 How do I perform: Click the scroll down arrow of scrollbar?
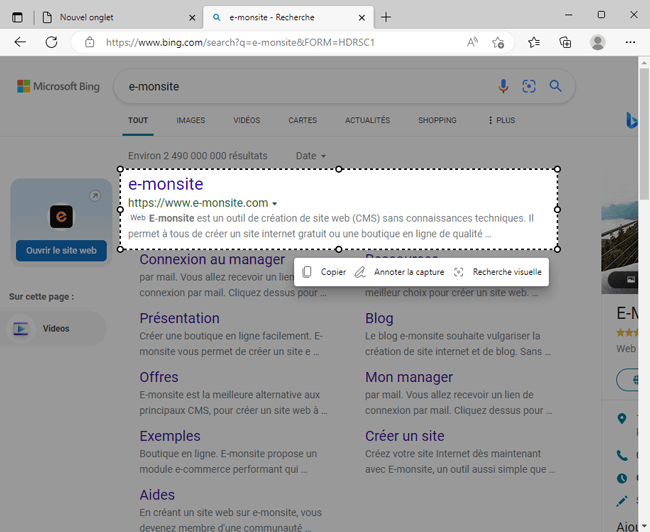[x=643, y=527]
